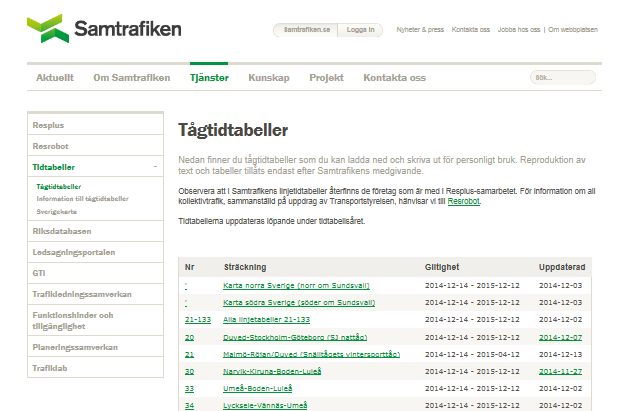This screenshot has width=625, height=411.
Task: Click the Uppdaterad column header
Action: click(562, 267)
